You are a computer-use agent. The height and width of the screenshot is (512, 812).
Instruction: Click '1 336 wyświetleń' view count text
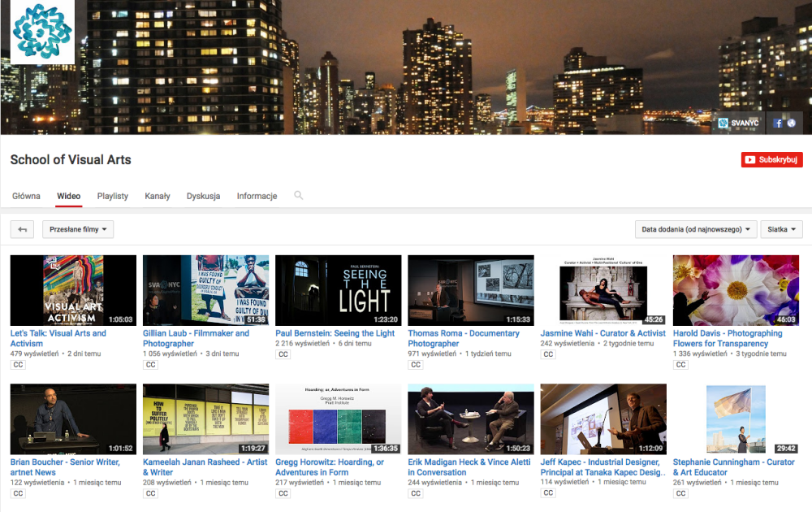click(700, 354)
